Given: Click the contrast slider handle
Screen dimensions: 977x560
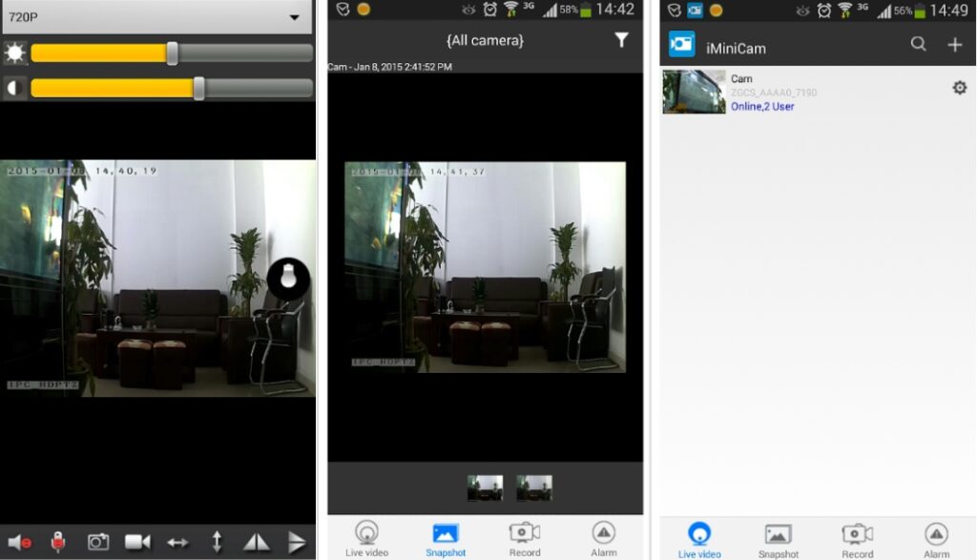Looking at the screenshot, I should tap(198, 89).
